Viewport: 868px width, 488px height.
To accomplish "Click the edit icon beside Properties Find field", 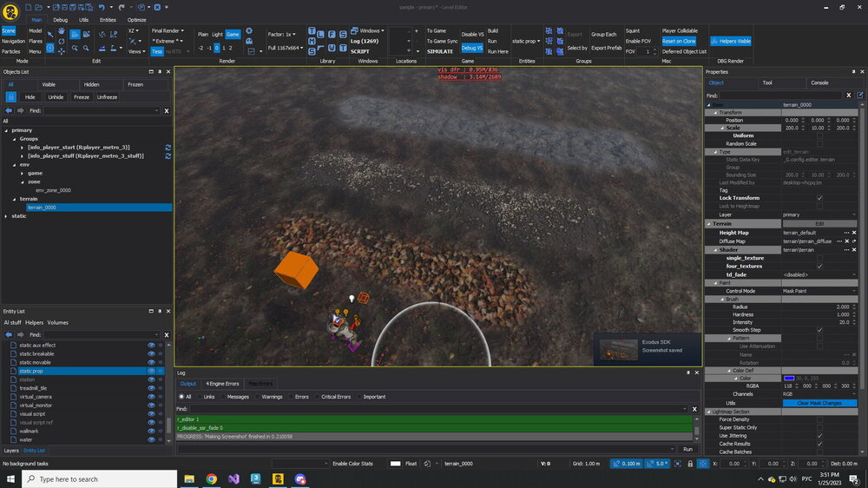I will click(x=860, y=95).
